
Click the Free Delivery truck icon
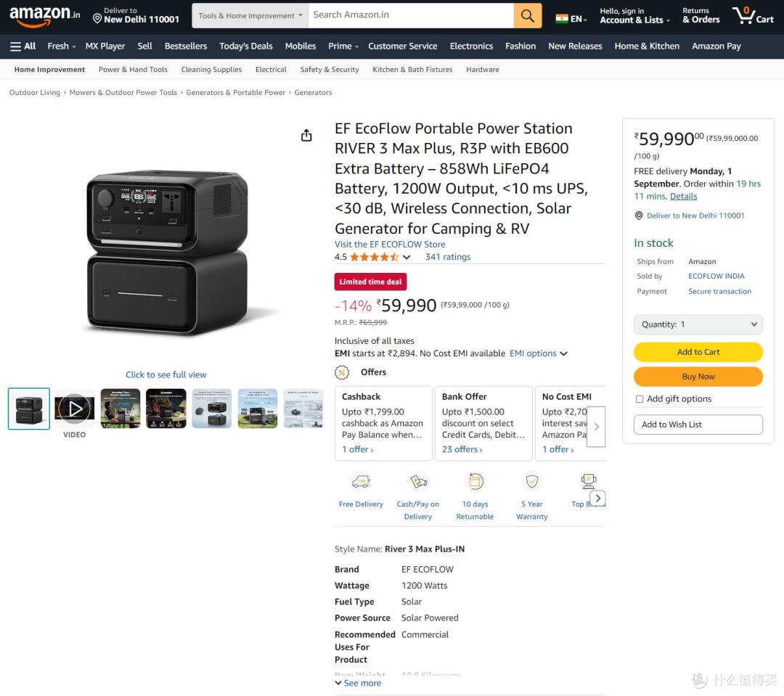[x=361, y=481]
